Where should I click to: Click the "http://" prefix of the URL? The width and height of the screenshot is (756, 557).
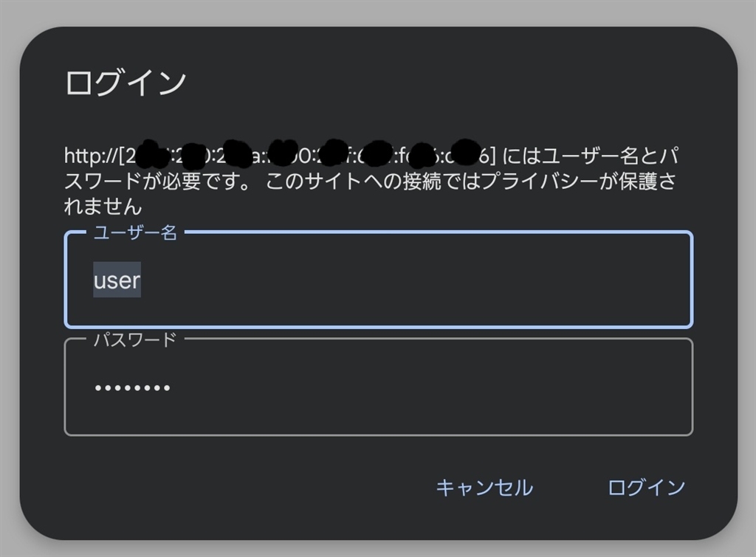click(x=89, y=156)
